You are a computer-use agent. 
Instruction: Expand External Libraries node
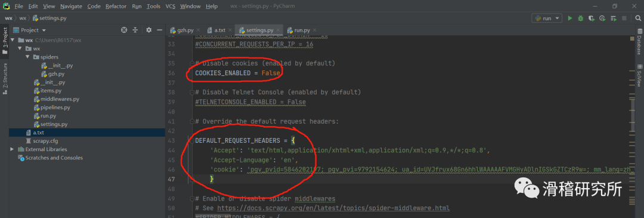pyautogui.click(x=13, y=149)
